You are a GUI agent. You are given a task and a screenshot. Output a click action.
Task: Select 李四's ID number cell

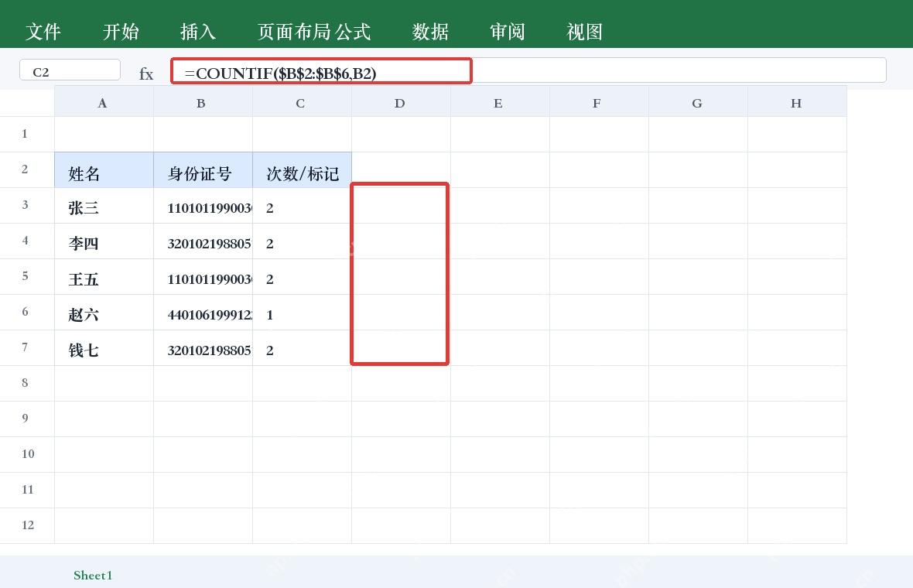coord(203,241)
